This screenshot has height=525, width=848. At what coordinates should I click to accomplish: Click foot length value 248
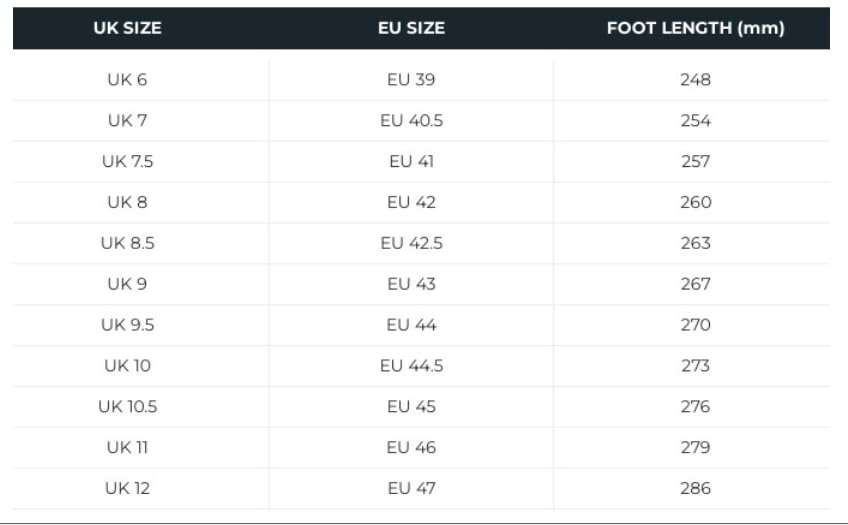(695, 80)
